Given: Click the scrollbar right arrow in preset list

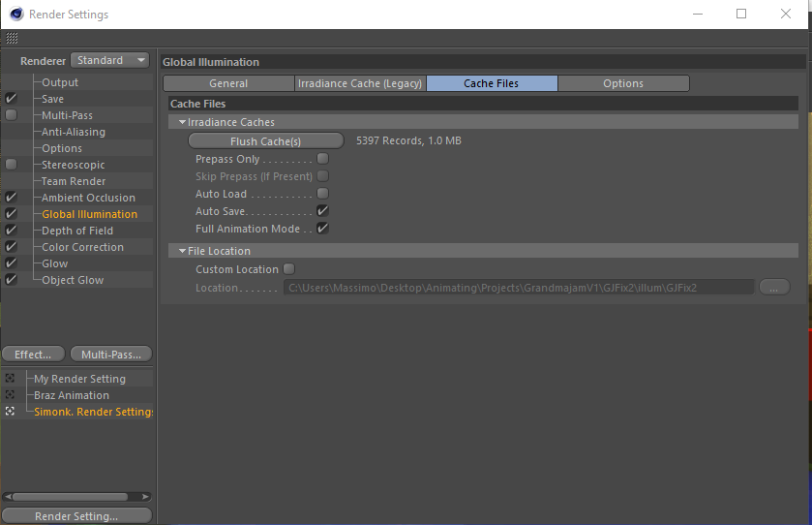Looking at the screenshot, I should [145, 497].
